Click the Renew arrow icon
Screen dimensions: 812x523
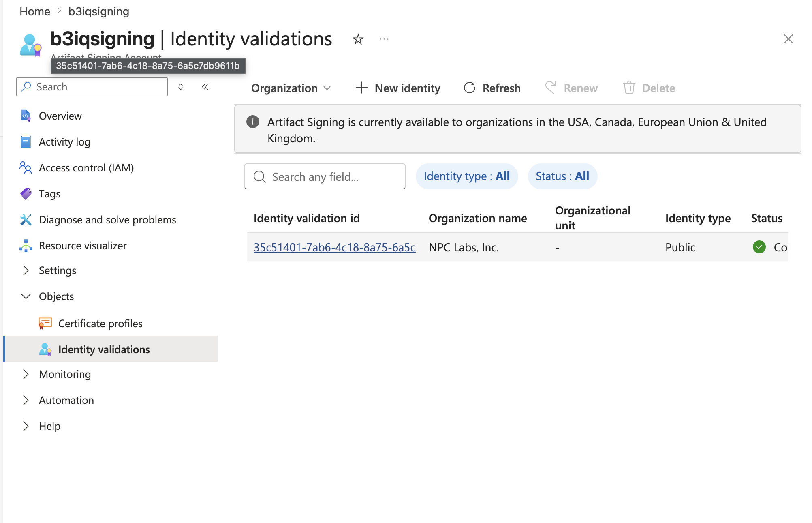click(551, 88)
